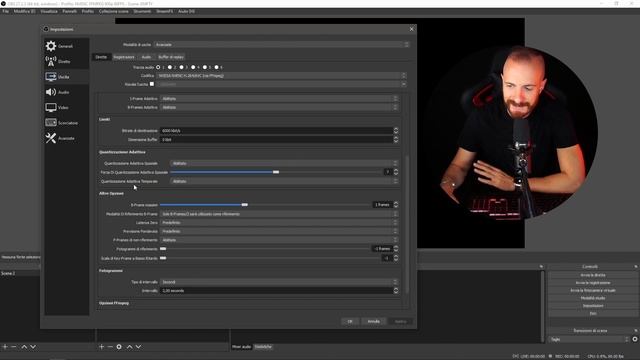Click the Dimensione Buffer field
The image size is (640, 360).
[276, 140]
